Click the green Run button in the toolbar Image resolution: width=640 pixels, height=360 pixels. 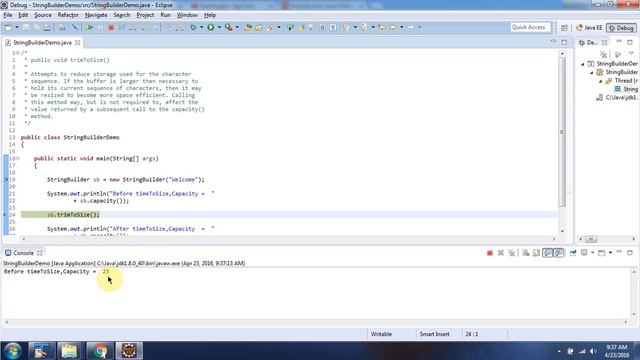[211, 27]
